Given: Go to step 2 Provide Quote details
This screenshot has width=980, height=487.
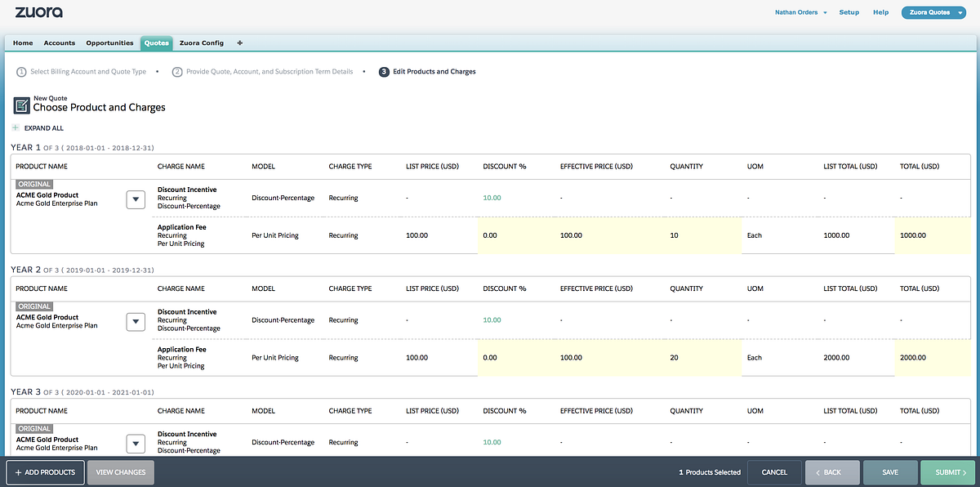Looking at the screenshot, I should [262, 72].
